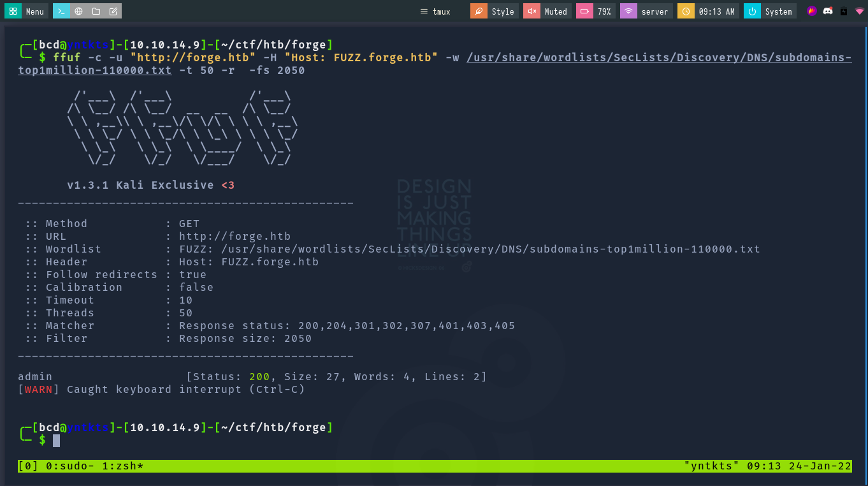
Task: Click the Muted volume label
Action: click(556, 11)
